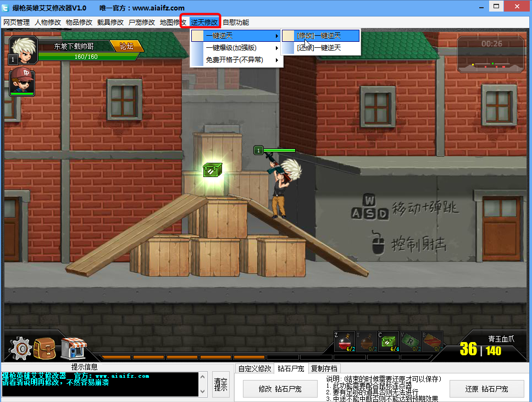Click the 还原 钻石尸宠 button
Screen dimensions: 532x402
point(486,389)
